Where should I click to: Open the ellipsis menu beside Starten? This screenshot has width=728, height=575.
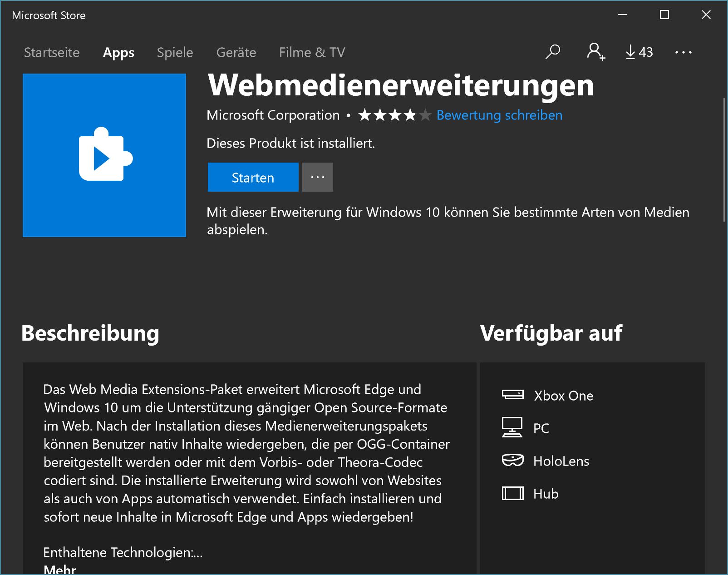(x=318, y=177)
